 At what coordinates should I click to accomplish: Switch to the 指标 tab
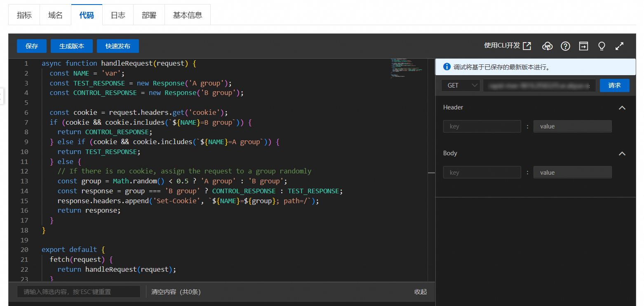pos(24,15)
